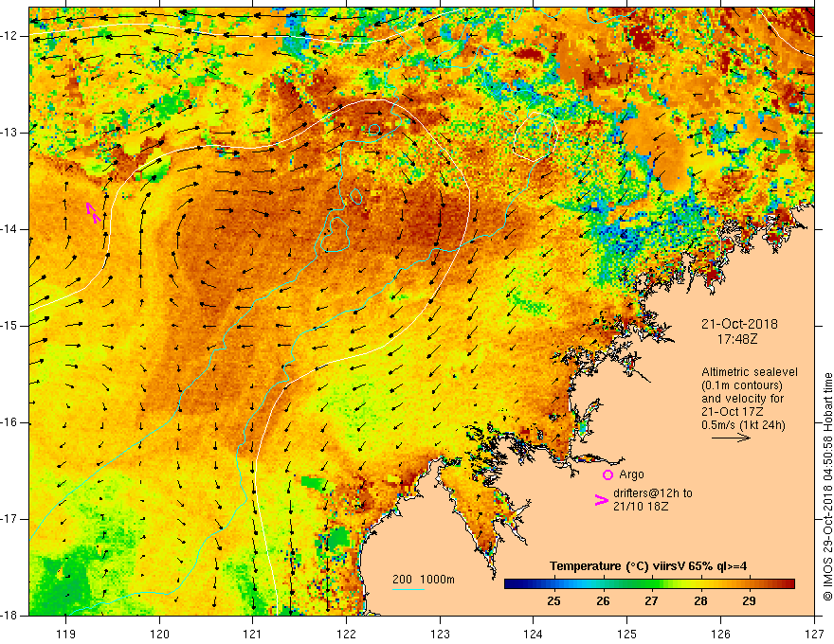The image size is (834, 644).
Task: Click the longitude axis label 120
Action: pyautogui.click(x=159, y=634)
